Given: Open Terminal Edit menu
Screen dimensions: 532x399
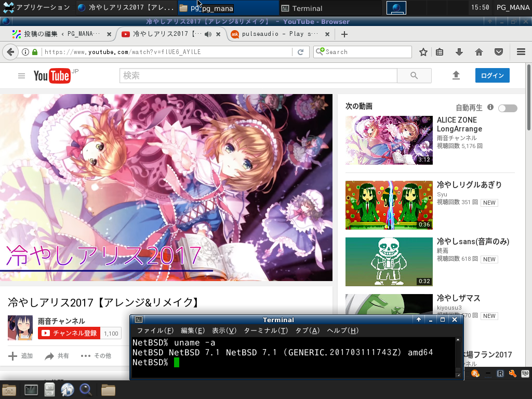Looking at the screenshot, I should pyautogui.click(x=193, y=330).
